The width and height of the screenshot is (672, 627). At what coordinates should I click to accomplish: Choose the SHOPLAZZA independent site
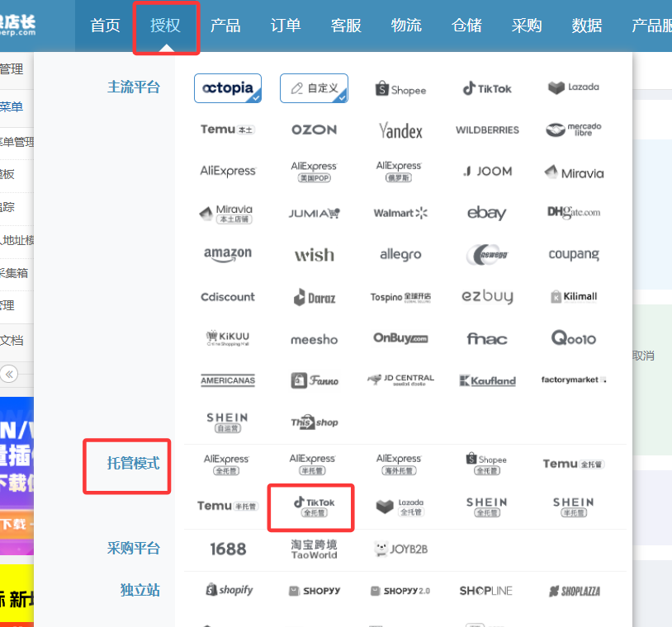pyautogui.click(x=574, y=591)
